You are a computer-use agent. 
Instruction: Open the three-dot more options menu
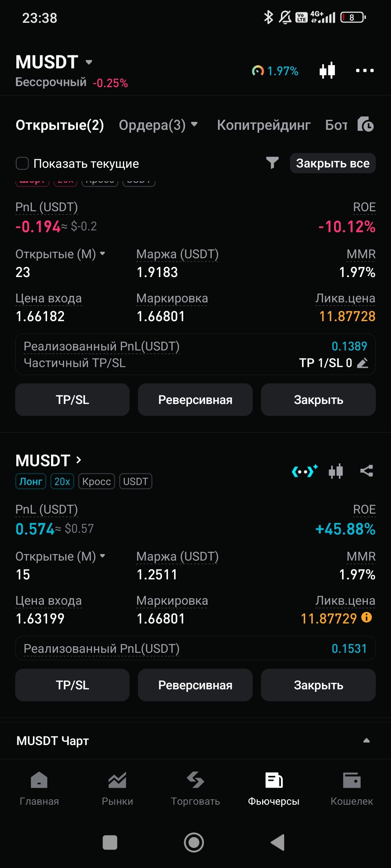click(x=365, y=71)
